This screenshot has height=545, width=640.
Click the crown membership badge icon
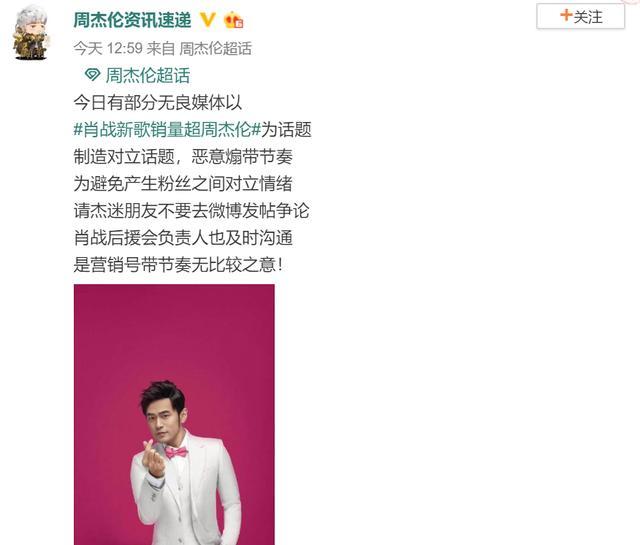pos(233,20)
